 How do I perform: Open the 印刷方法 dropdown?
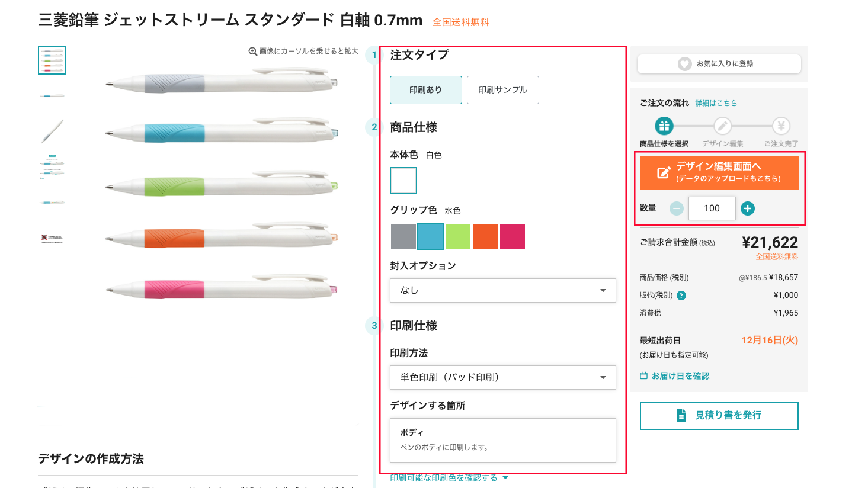(503, 377)
